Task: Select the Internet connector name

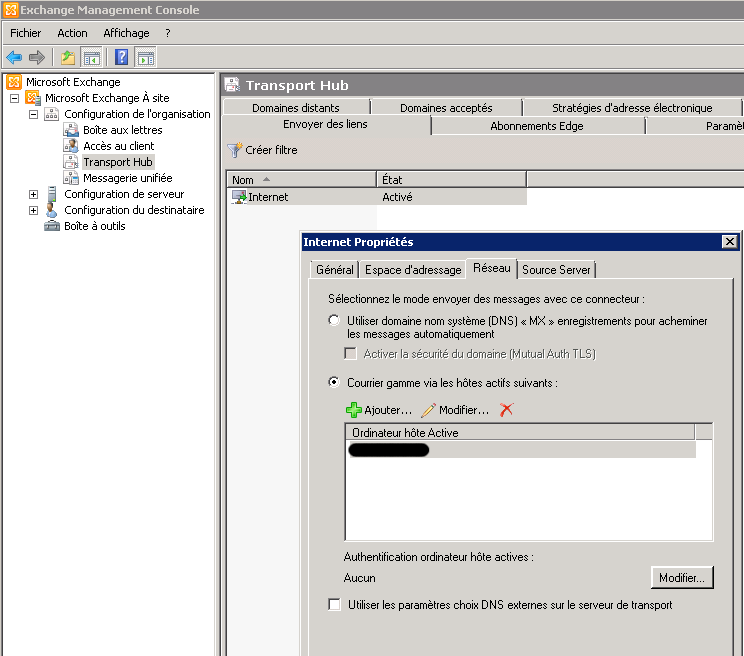Action: [268, 197]
